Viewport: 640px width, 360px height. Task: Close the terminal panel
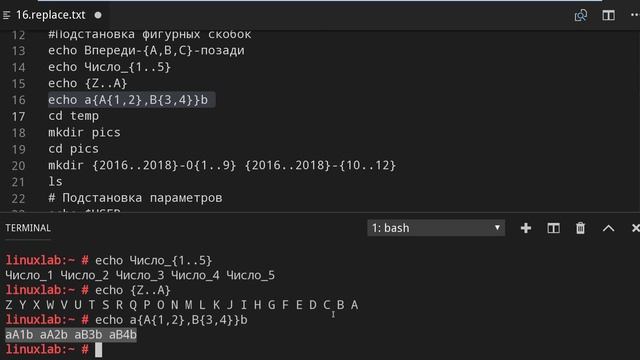[635, 228]
